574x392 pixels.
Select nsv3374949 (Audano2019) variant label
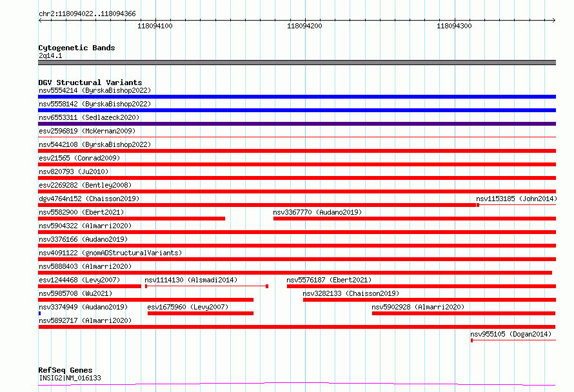pos(83,307)
